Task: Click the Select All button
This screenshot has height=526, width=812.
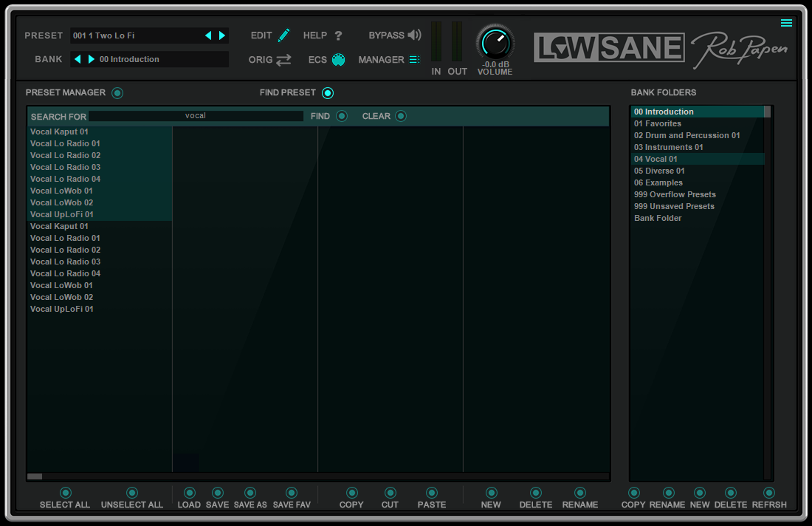Action: click(65, 492)
